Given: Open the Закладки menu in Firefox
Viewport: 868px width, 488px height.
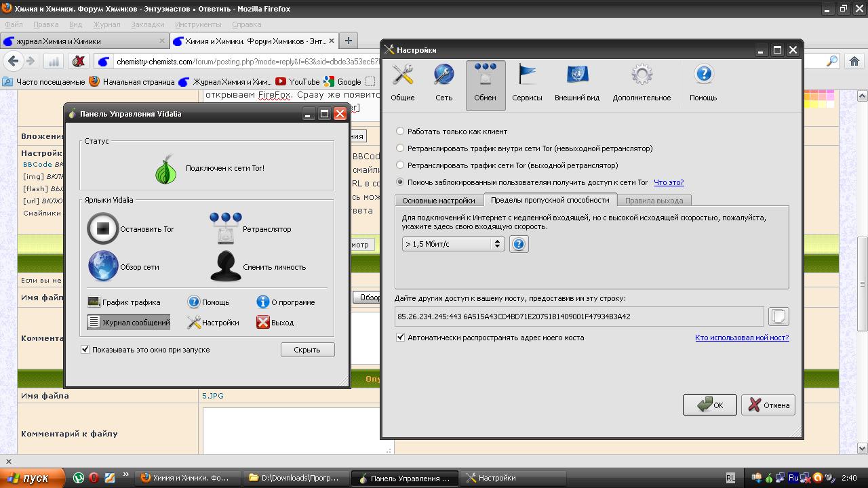Looking at the screenshot, I should 147,24.
